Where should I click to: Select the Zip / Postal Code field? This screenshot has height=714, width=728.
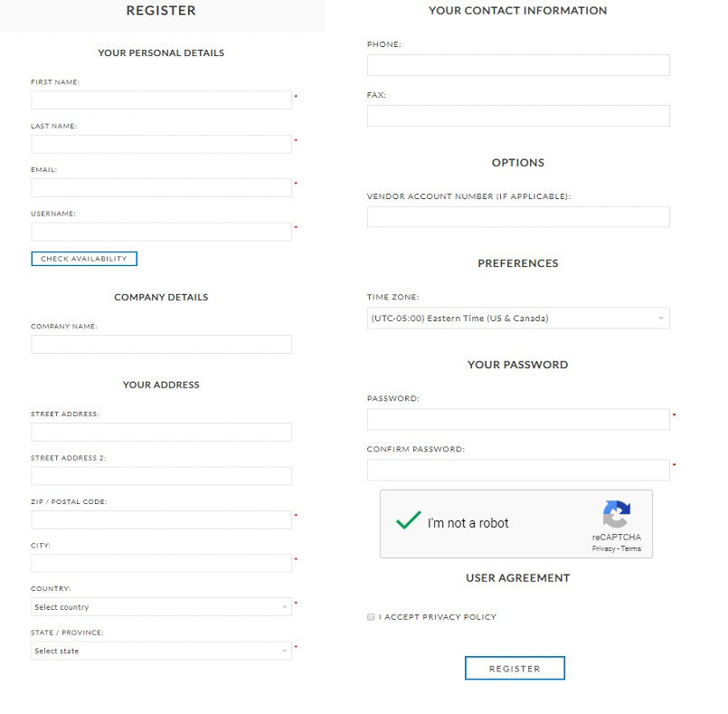tap(161, 520)
